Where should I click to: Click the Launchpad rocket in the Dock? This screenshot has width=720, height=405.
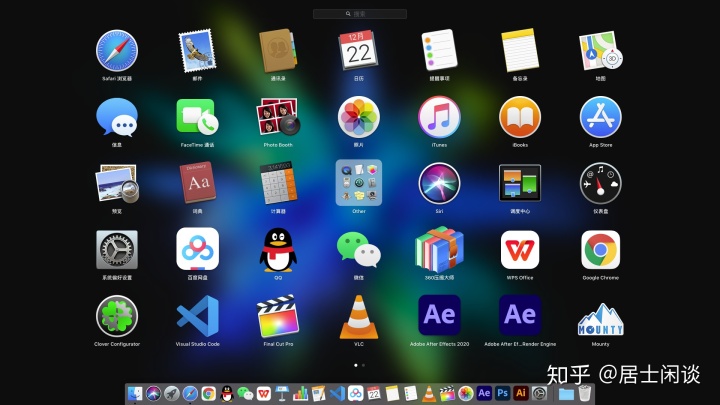pyautogui.click(x=172, y=394)
